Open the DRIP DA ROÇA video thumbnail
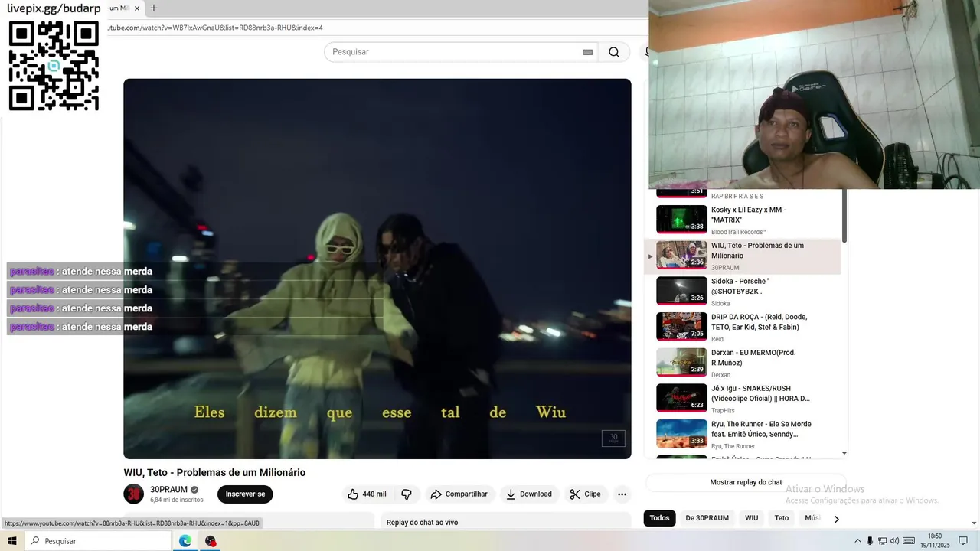Image resolution: width=980 pixels, height=551 pixels. pos(681,327)
